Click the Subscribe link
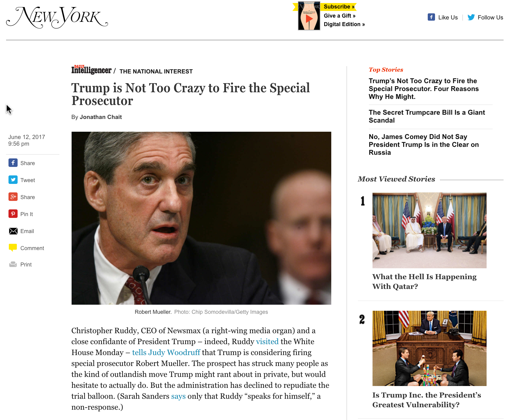 [x=339, y=7]
